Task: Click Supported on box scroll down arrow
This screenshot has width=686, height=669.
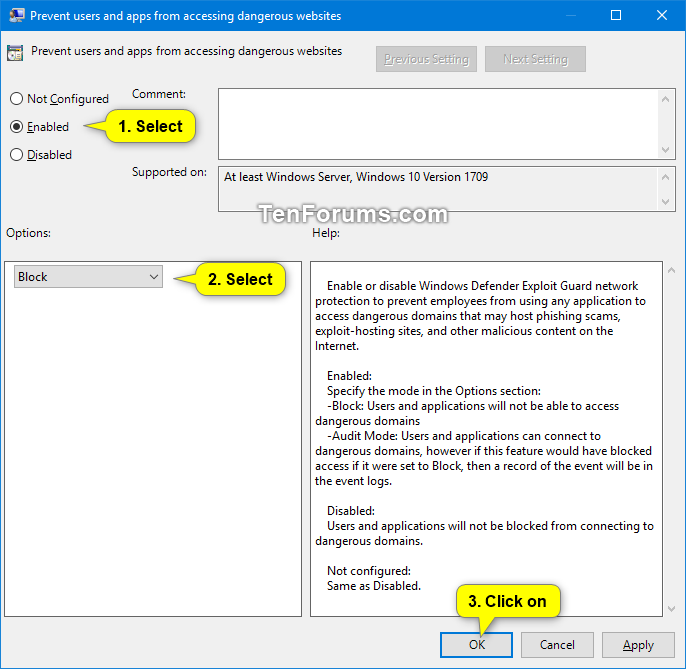Action: click(x=665, y=202)
